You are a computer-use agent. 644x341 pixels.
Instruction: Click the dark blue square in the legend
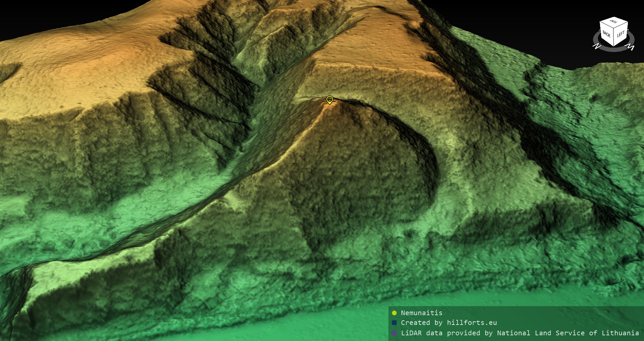pos(394,323)
